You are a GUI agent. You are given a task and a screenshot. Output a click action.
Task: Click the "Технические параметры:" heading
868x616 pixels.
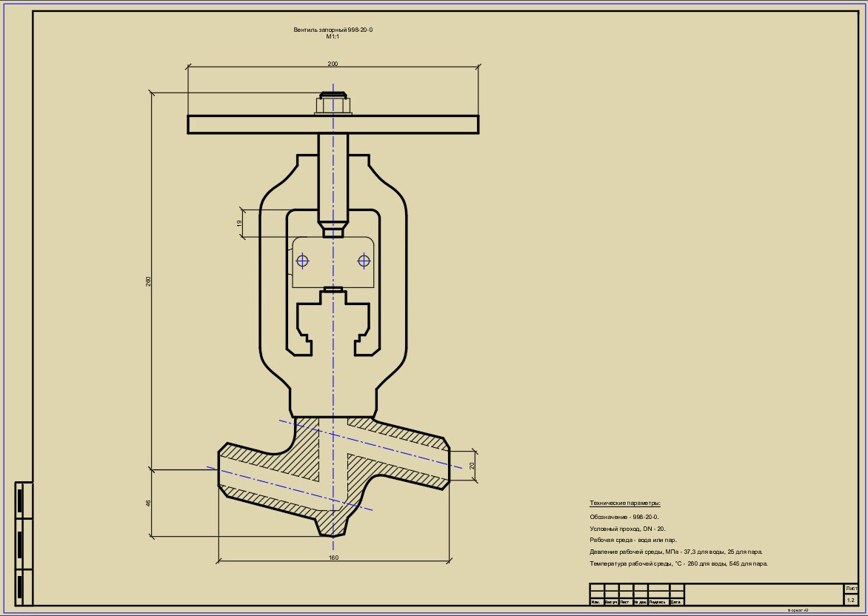tap(624, 503)
